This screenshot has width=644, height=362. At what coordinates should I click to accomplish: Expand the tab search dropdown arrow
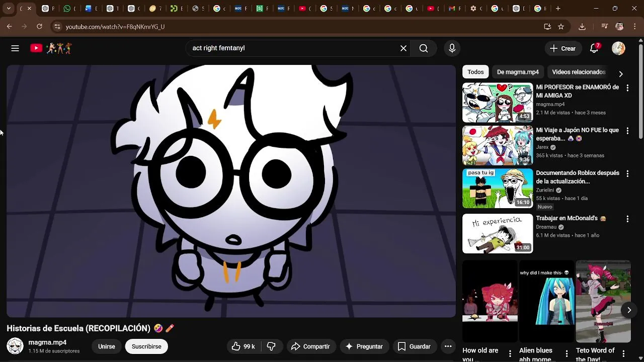(9, 9)
